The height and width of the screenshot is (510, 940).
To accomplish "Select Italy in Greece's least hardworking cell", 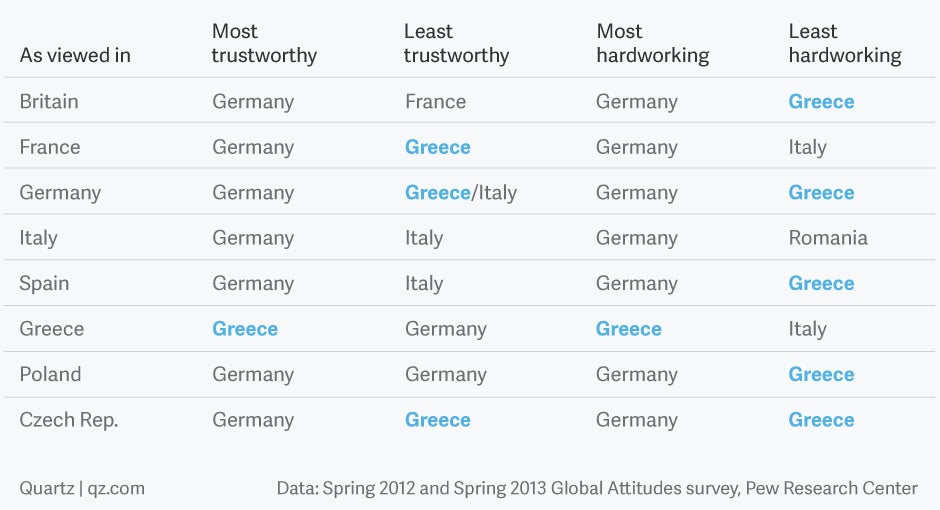I will [808, 329].
